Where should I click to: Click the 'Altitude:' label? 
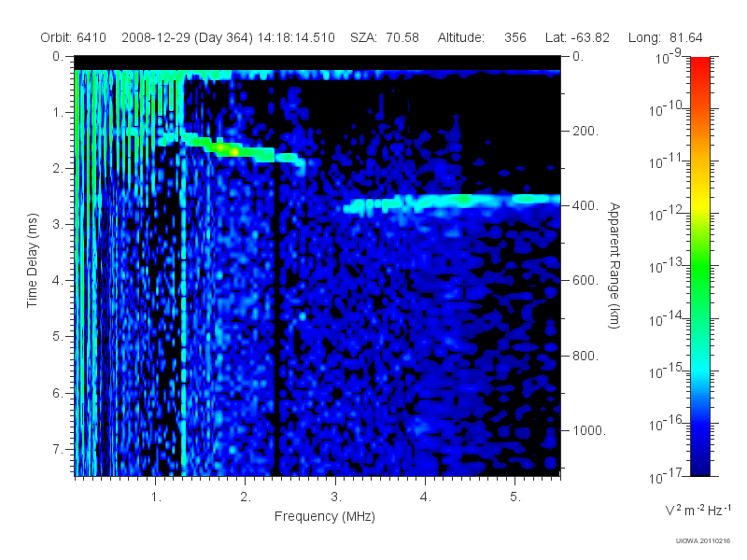(461, 37)
